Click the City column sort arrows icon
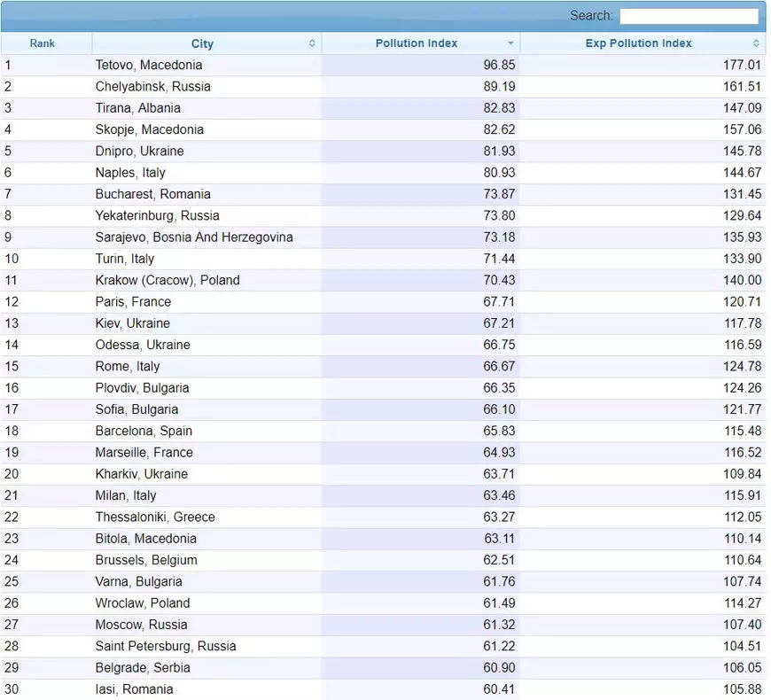This screenshot has width=771, height=700. coord(312,43)
